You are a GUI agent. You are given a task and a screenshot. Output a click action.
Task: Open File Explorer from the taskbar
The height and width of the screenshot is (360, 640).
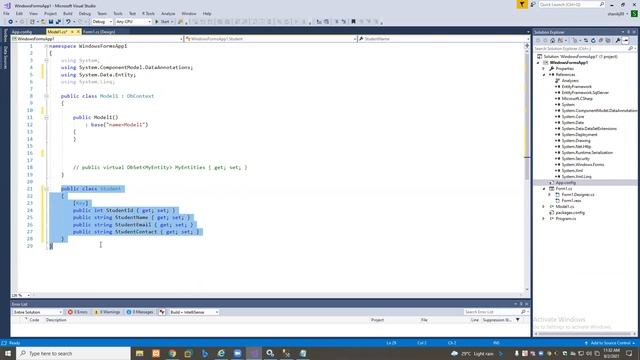click(140, 353)
